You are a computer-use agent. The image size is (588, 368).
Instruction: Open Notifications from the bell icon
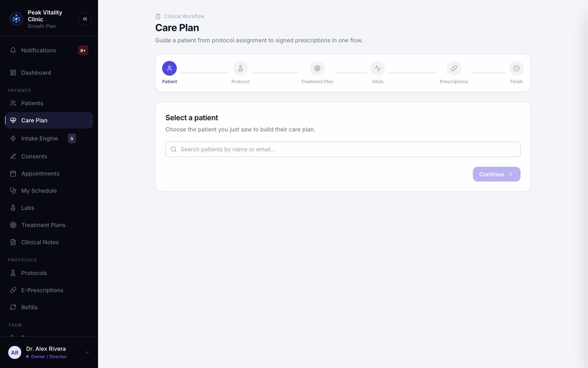click(x=13, y=50)
